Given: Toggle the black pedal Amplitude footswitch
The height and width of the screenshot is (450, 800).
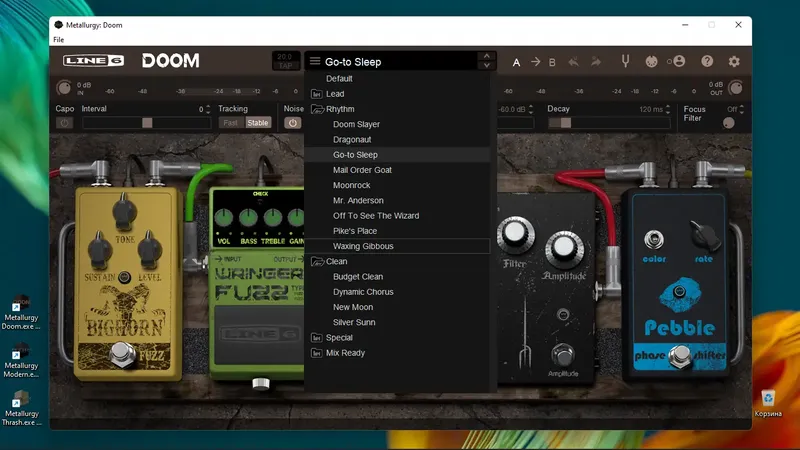Looking at the screenshot, I should 563,355.
